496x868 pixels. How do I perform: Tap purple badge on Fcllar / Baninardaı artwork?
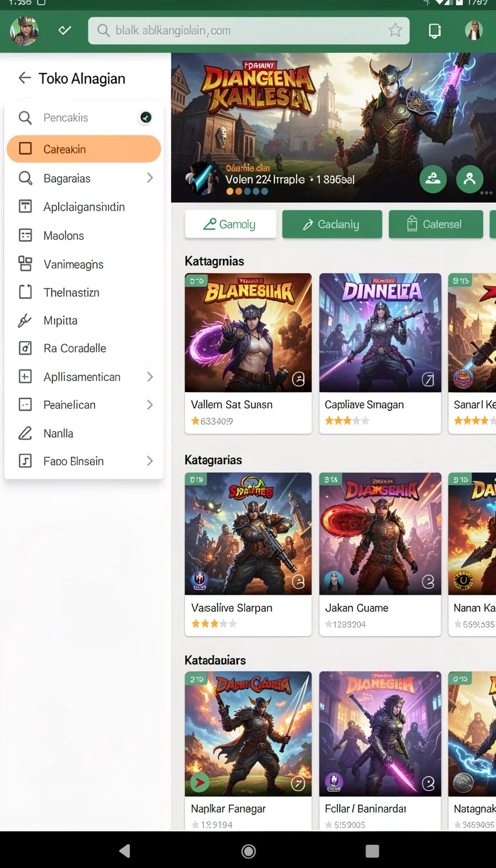pos(334,782)
